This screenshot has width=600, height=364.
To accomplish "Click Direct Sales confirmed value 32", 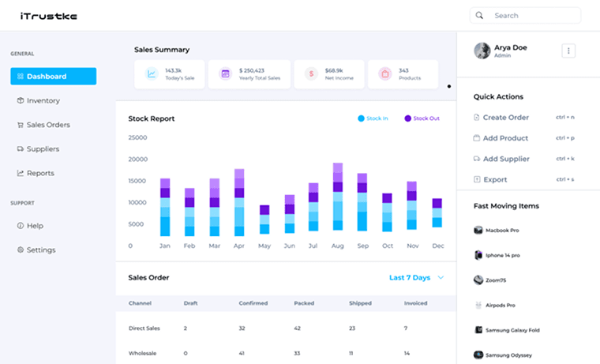I will pos(242,328).
